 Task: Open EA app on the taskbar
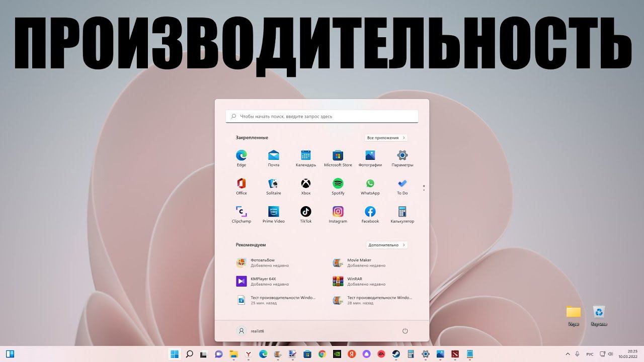click(381, 354)
